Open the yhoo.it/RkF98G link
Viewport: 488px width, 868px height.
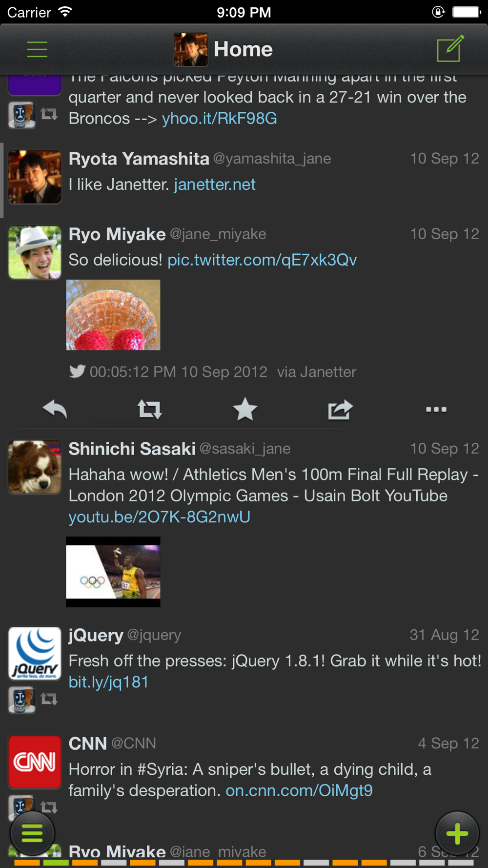[x=219, y=119]
